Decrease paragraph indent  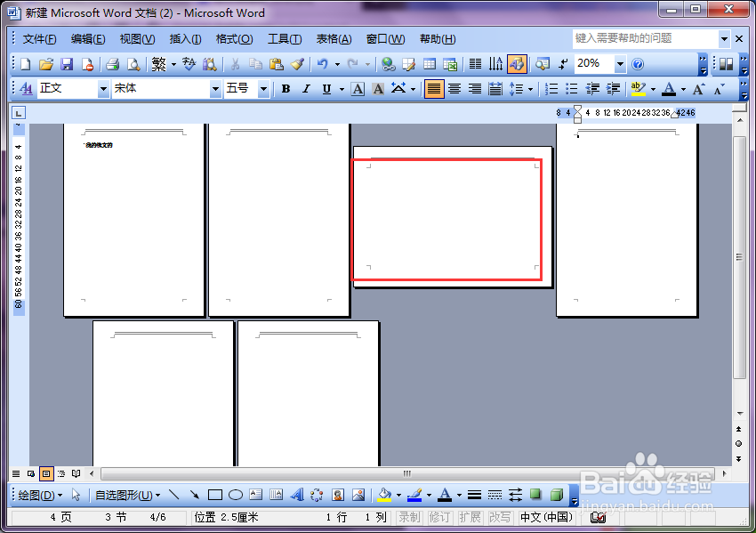592,89
